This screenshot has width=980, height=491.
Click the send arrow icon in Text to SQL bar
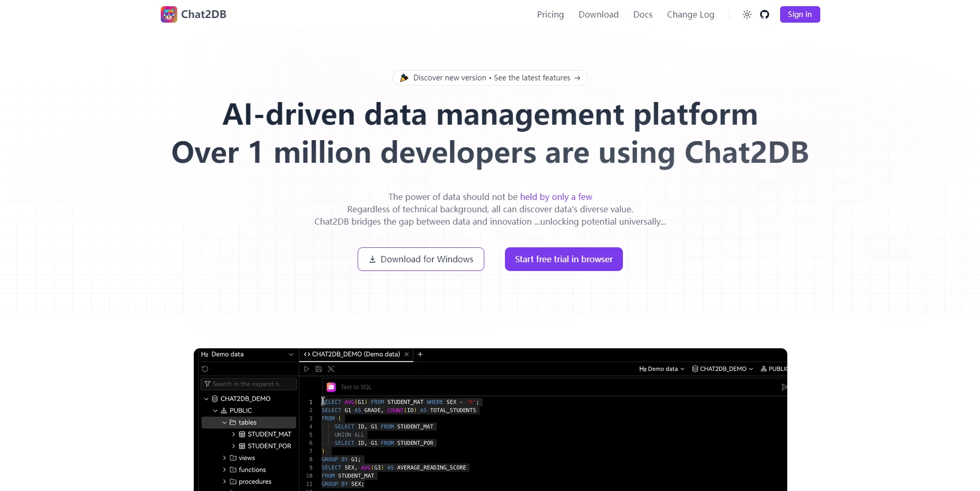(x=784, y=387)
